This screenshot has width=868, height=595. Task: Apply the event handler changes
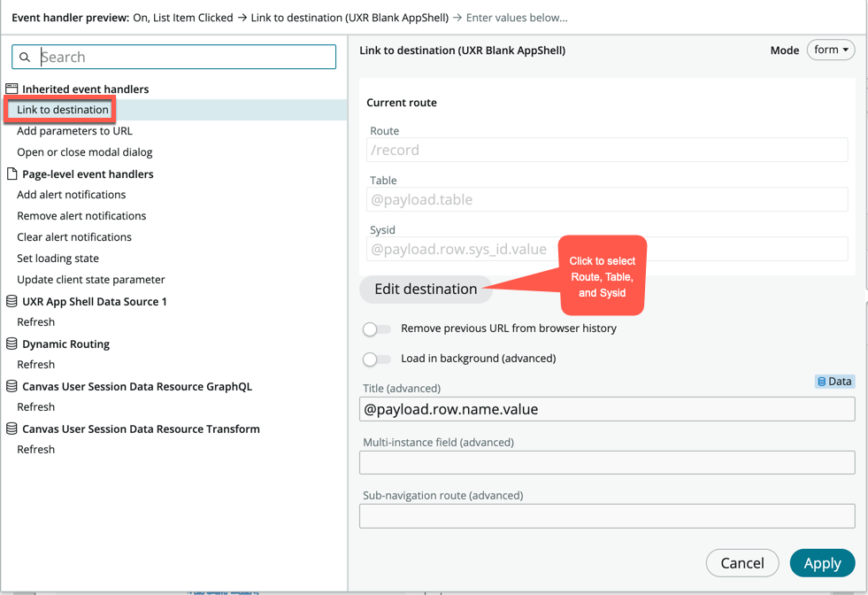tap(822, 562)
